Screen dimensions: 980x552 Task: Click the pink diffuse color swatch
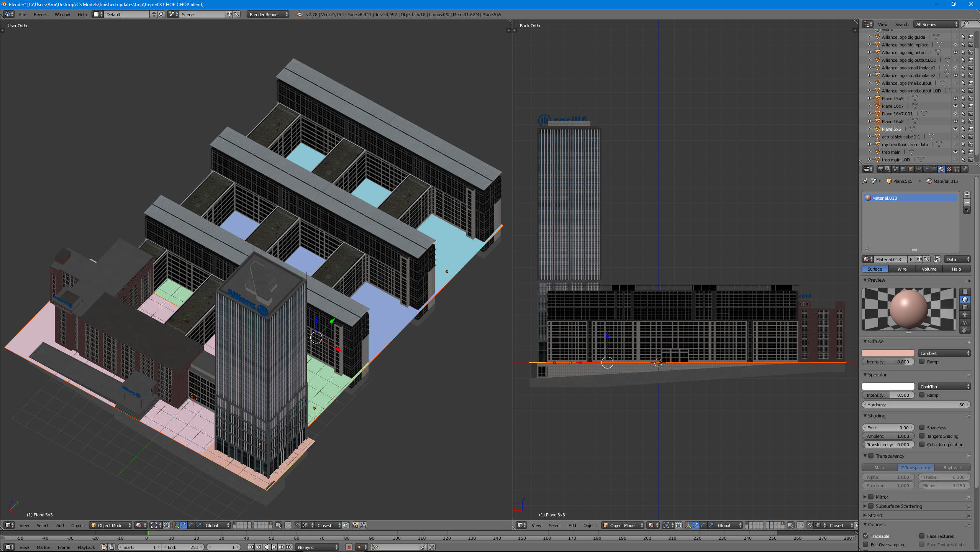(888, 353)
